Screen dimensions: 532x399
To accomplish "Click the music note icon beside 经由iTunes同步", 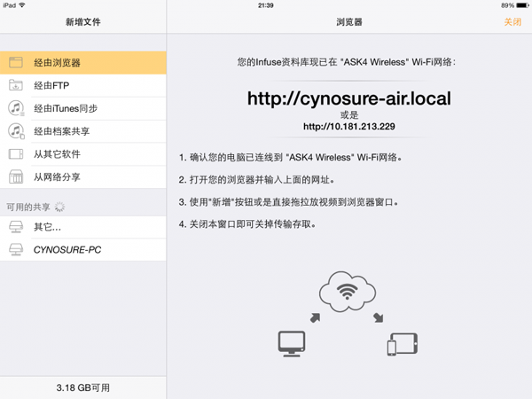I will pos(16,108).
